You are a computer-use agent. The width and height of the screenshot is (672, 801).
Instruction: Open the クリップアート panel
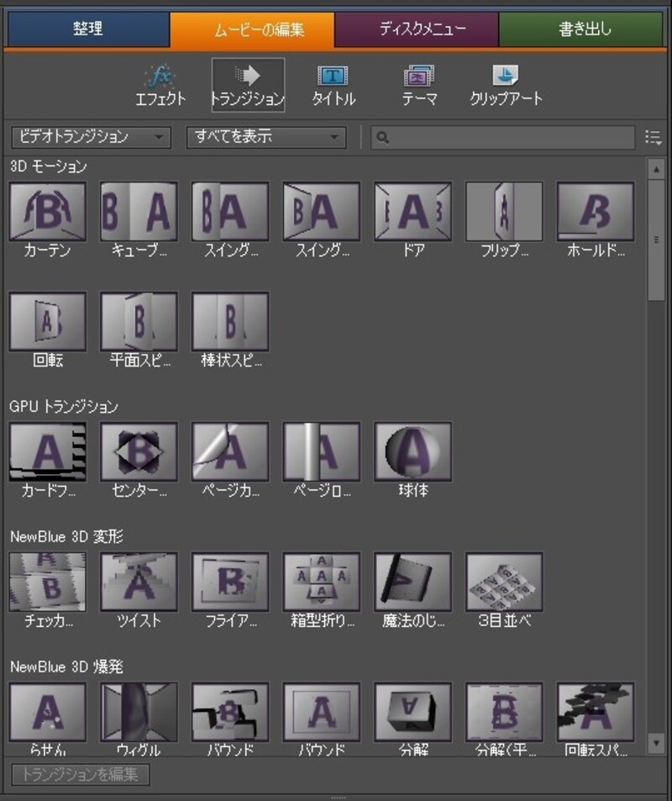tap(506, 85)
